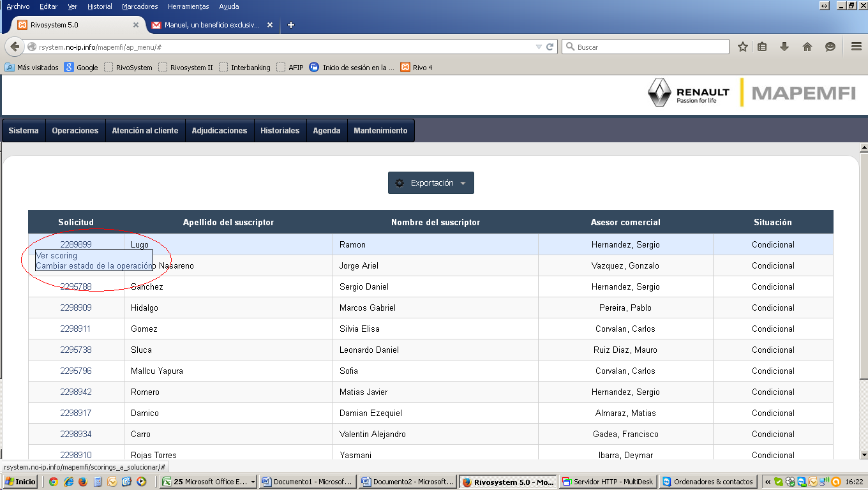Open the Interbanking bookmark

(x=244, y=68)
